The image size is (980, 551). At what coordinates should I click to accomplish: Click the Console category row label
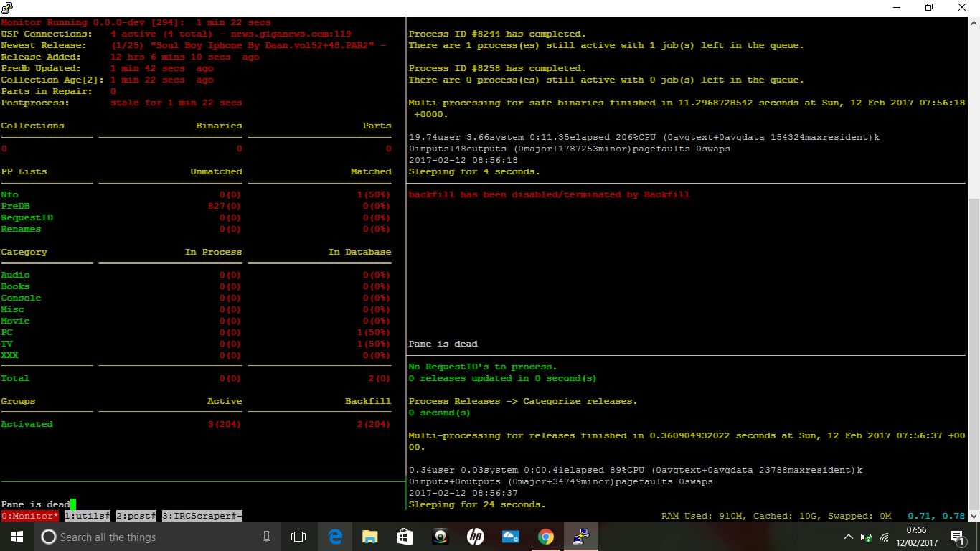pos(21,298)
